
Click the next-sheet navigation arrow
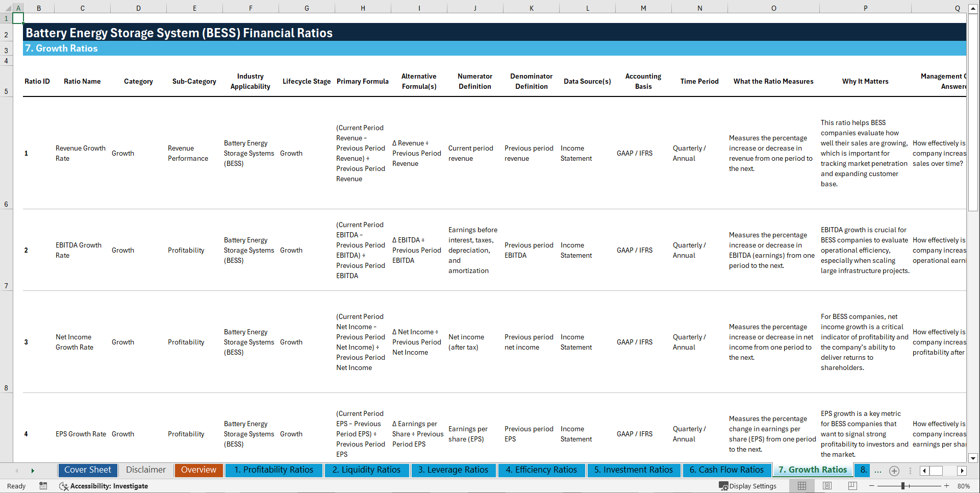33,471
